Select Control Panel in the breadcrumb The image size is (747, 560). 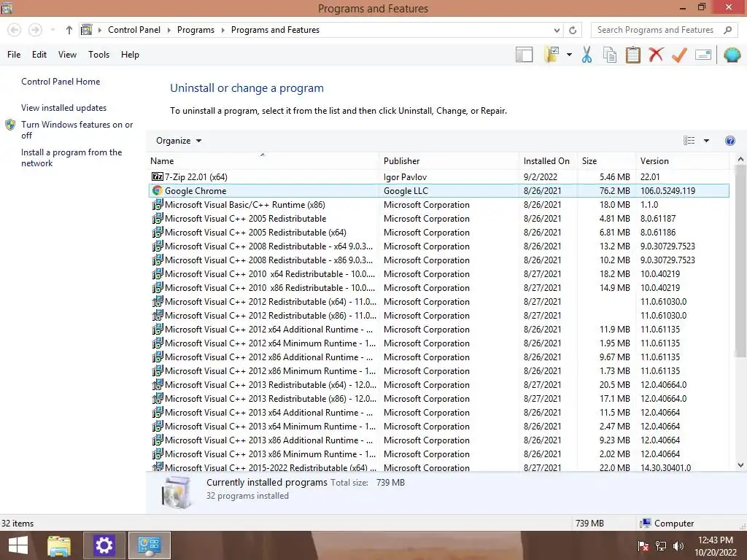click(x=134, y=30)
